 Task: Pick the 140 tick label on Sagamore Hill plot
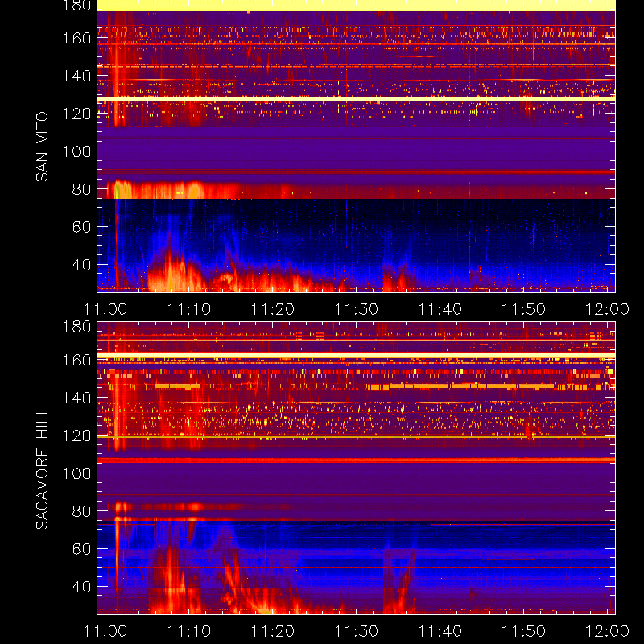click(x=76, y=398)
